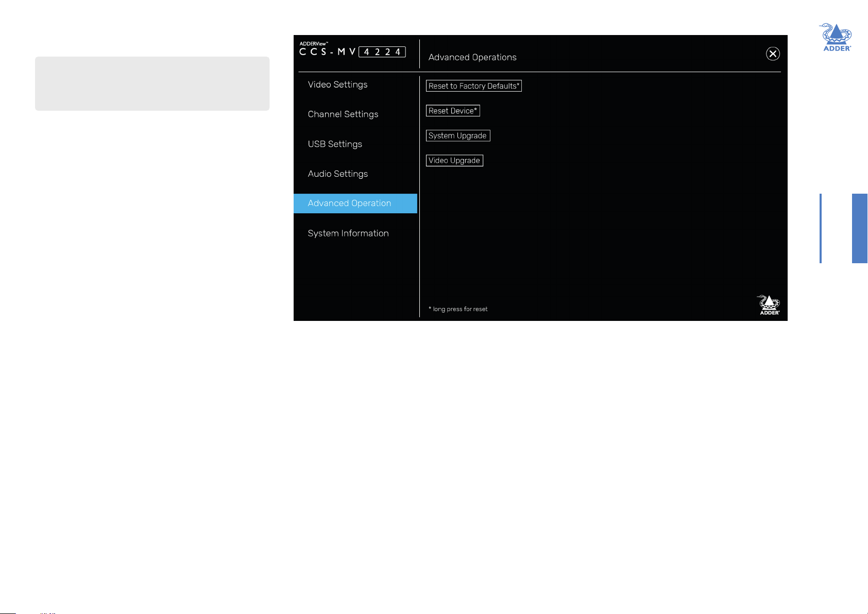Open System Information page

[348, 233]
